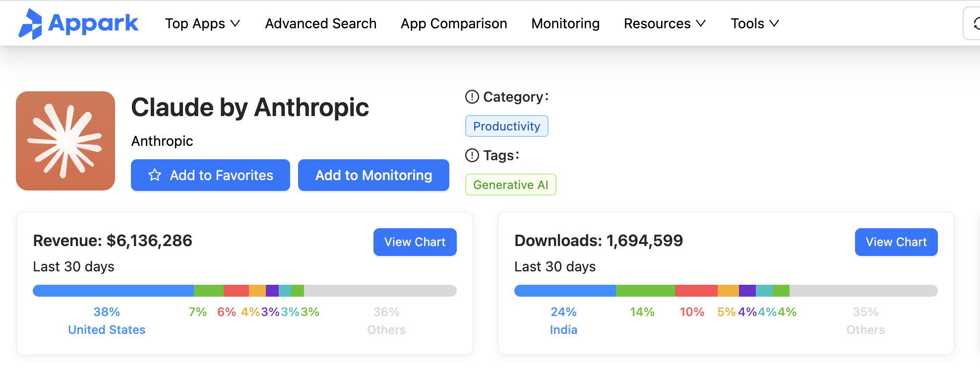Image resolution: width=980 pixels, height=380 pixels.
Task: Click the blue United States revenue bar segment
Action: pos(113,291)
